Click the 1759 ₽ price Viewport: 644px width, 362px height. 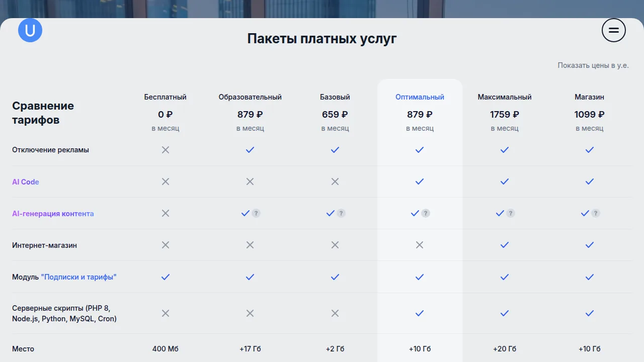pos(505,115)
